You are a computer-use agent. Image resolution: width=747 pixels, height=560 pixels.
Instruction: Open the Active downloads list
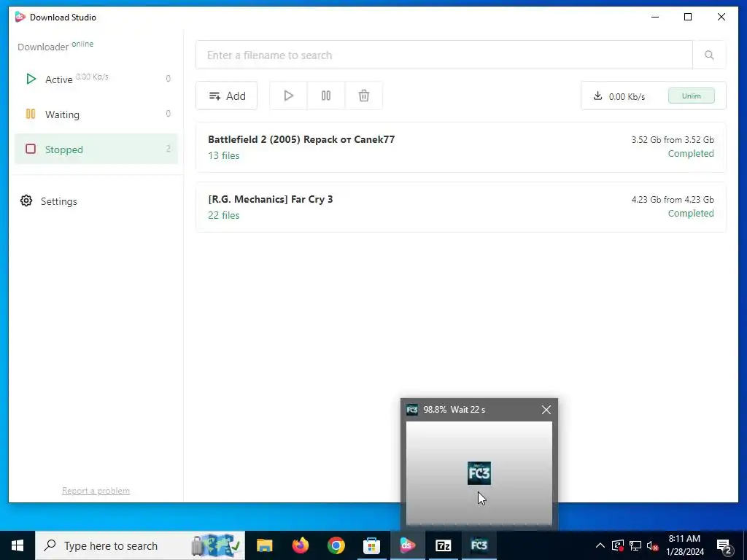(x=96, y=79)
